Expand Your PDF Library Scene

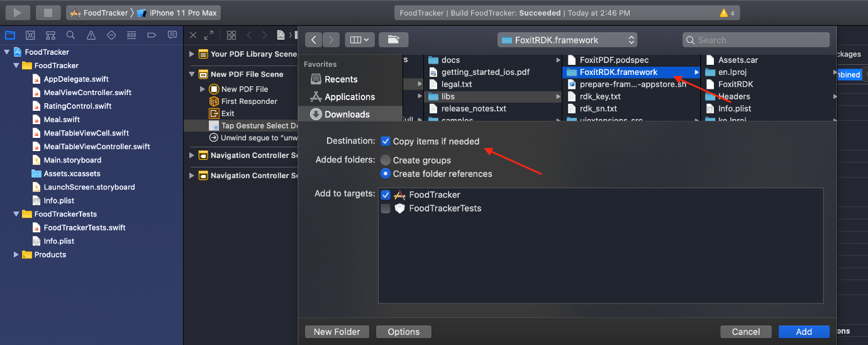click(x=192, y=54)
